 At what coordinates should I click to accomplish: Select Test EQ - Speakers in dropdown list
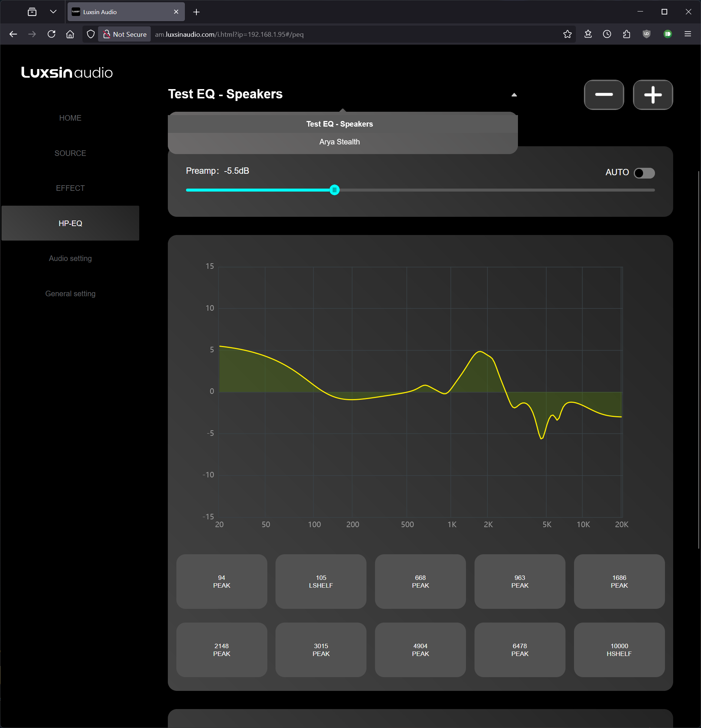coord(342,124)
